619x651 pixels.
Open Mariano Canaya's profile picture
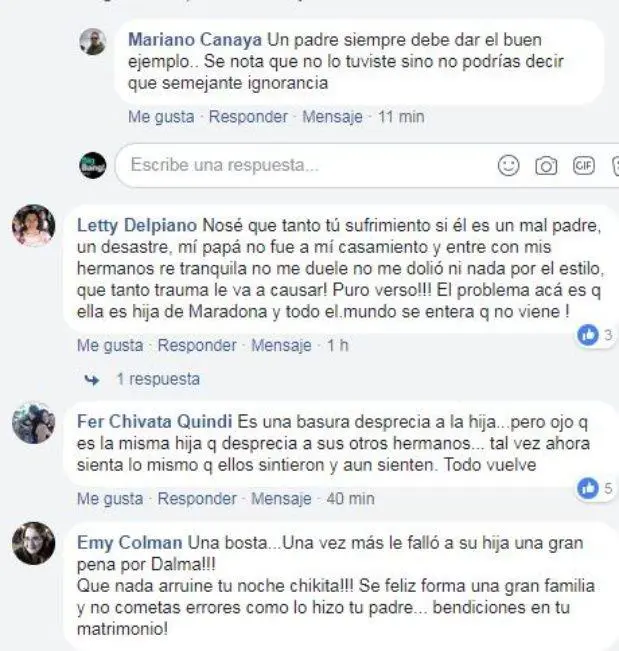(93, 42)
